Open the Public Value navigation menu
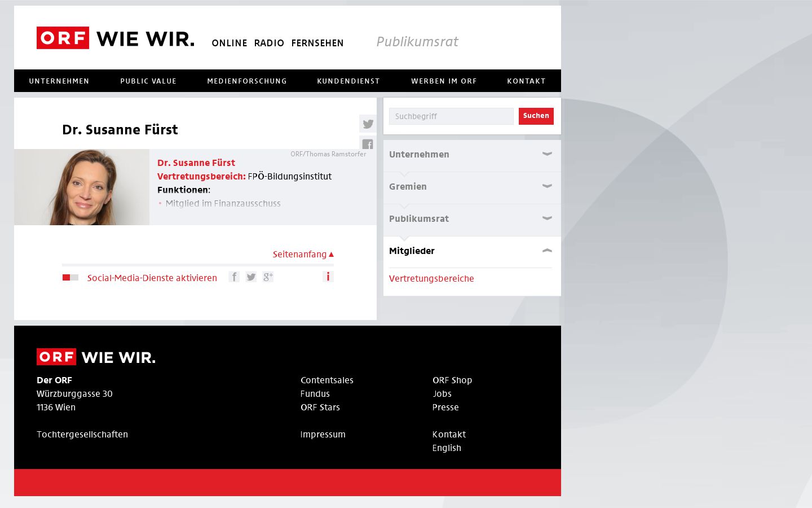 [x=148, y=81]
